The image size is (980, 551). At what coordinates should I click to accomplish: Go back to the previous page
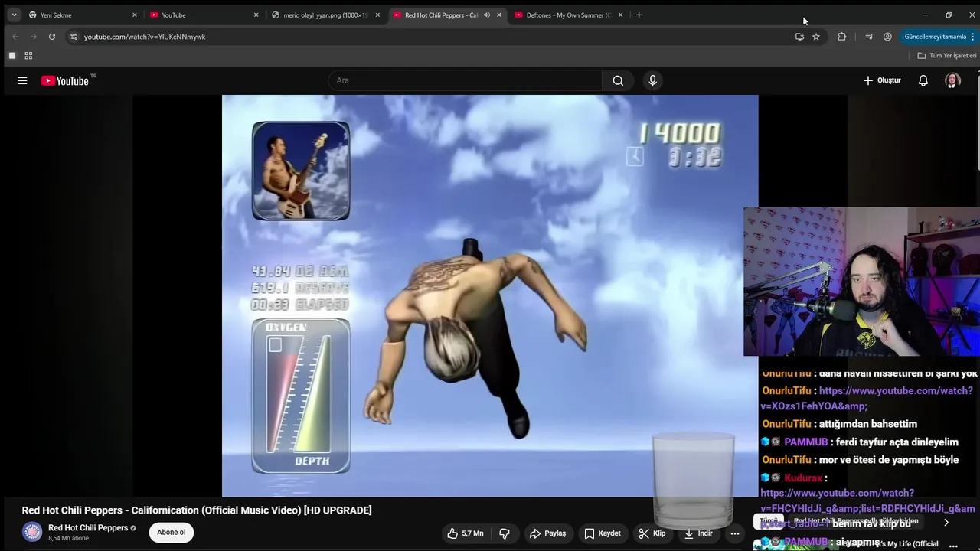[15, 37]
